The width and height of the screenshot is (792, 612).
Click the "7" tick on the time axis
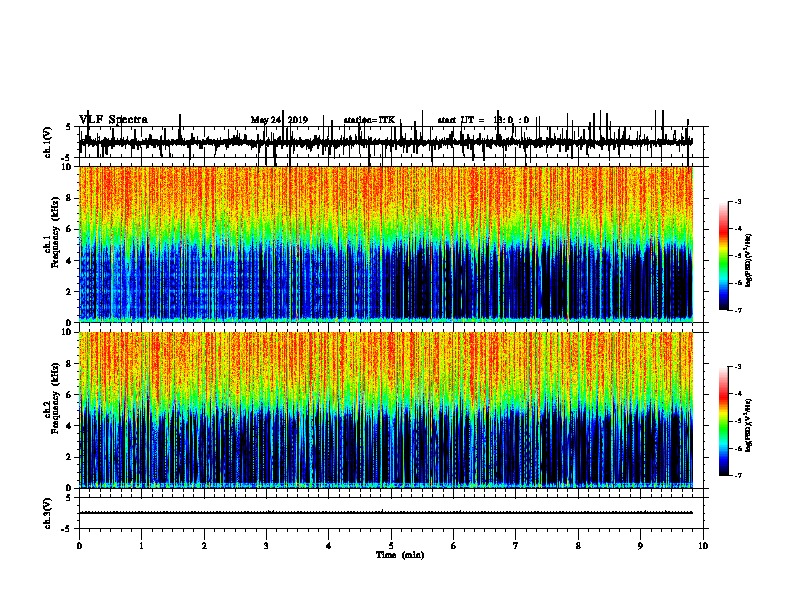[x=516, y=546]
